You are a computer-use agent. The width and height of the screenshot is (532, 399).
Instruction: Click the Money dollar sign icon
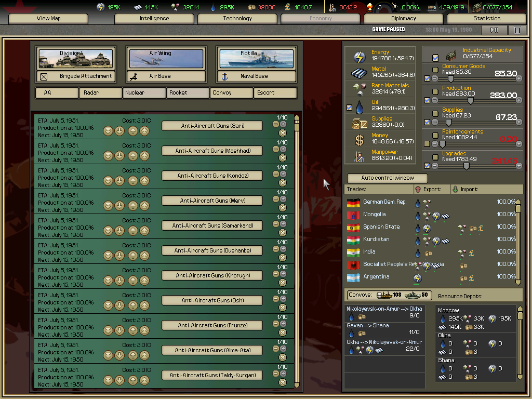[360, 140]
